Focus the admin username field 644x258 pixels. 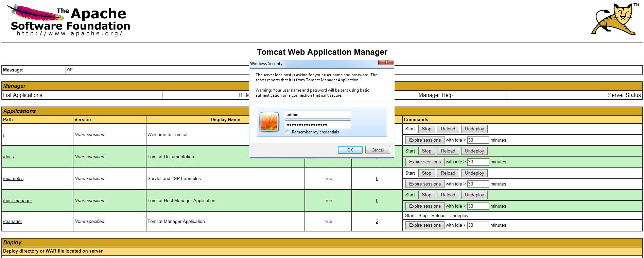pyautogui.click(x=318, y=115)
